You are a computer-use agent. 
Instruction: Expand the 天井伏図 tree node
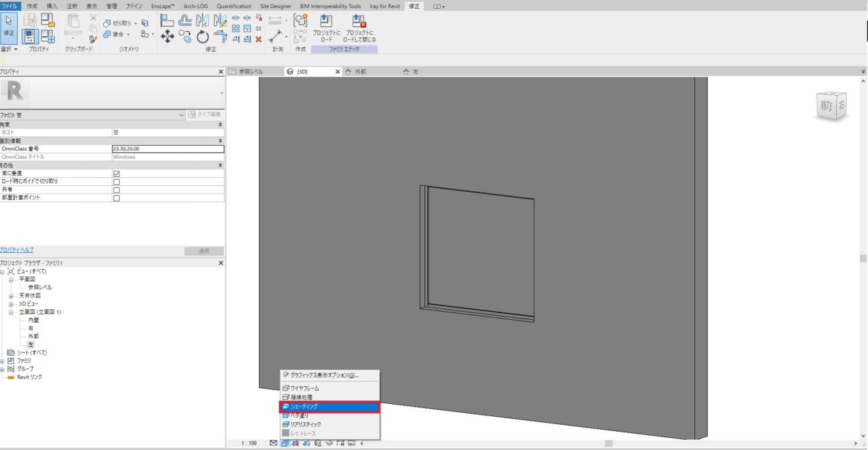tap(11, 295)
